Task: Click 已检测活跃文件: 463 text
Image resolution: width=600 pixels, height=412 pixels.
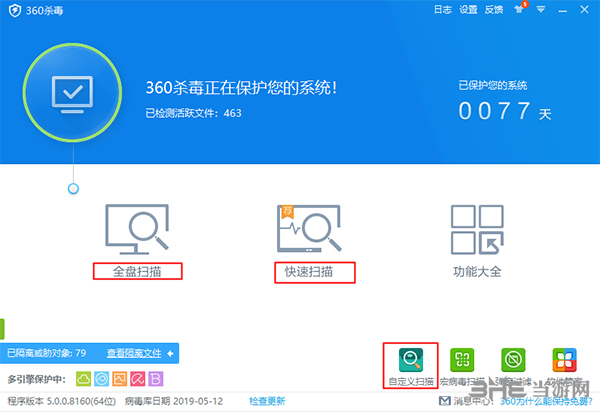Action: (x=193, y=113)
